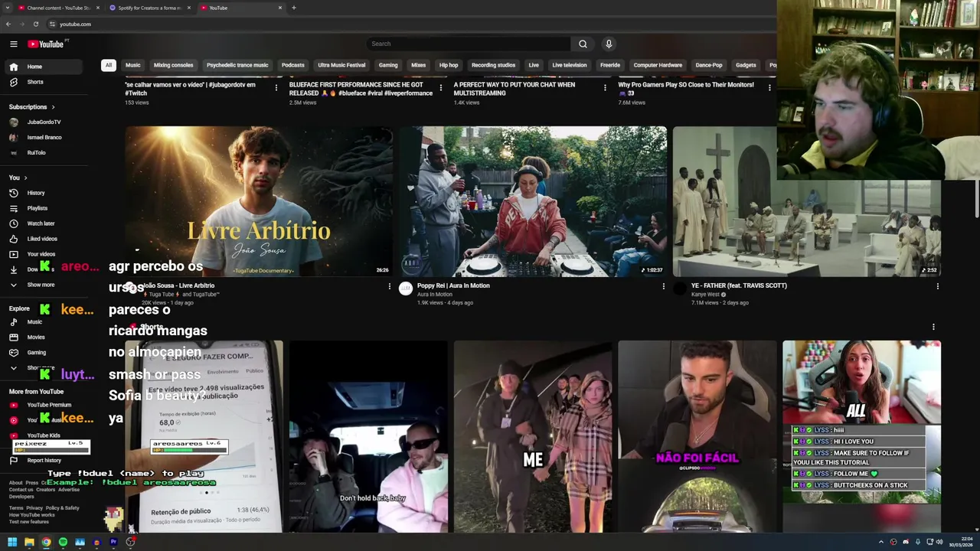Image resolution: width=980 pixels, height=551 pixels.
Task: Select the Ultra Music Festival chip
Action: tap(341, 65)
